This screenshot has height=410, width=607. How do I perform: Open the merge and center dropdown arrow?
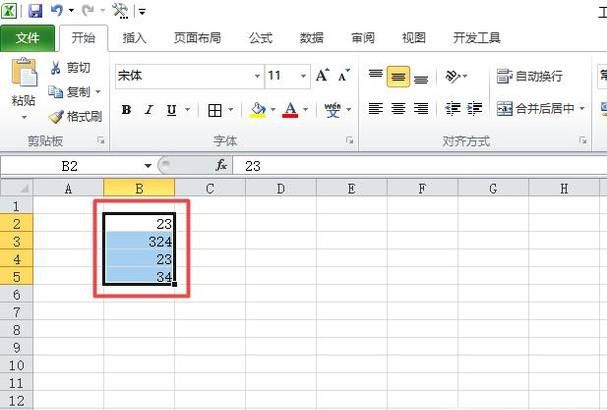point(582,109)
